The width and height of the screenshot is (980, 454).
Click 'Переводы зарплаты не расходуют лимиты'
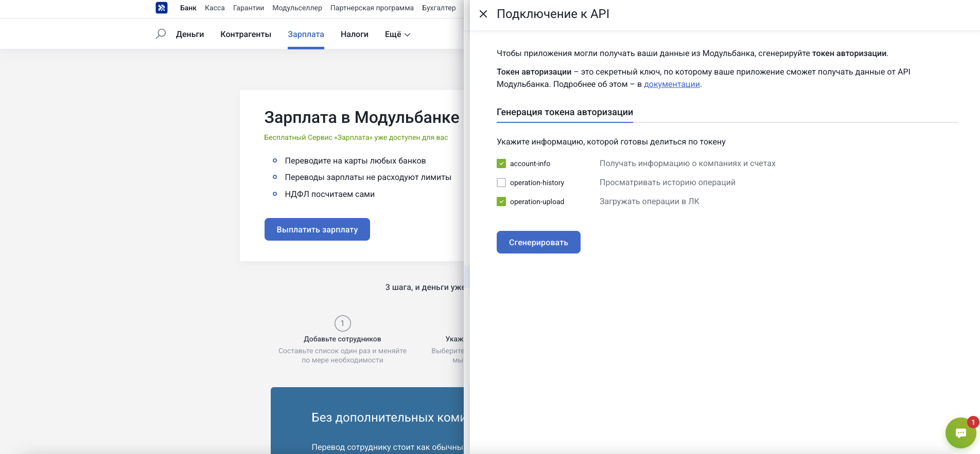(368, 177)
